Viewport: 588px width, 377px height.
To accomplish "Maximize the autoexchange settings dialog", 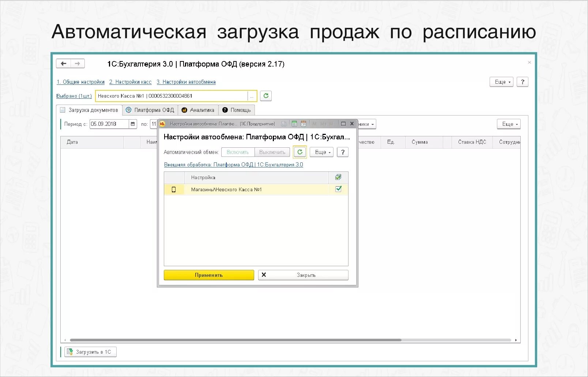I will click(343, 124).
